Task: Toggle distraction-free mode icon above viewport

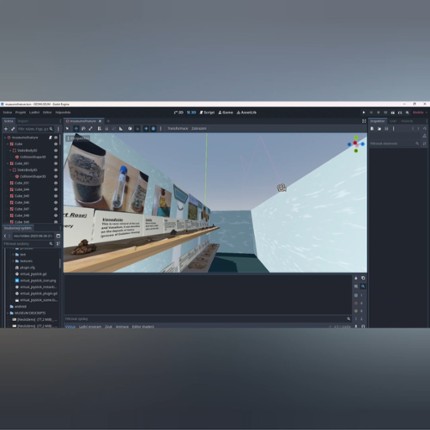Action: (x=364, y=121)
